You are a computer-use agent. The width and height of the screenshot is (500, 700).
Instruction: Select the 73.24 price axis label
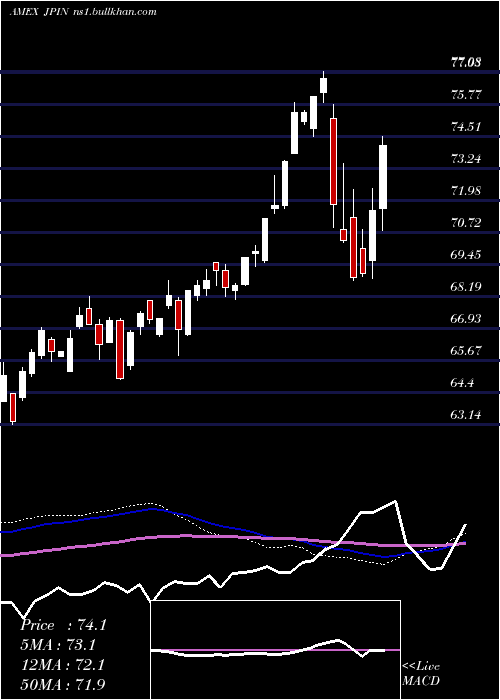tap(466, 158)
